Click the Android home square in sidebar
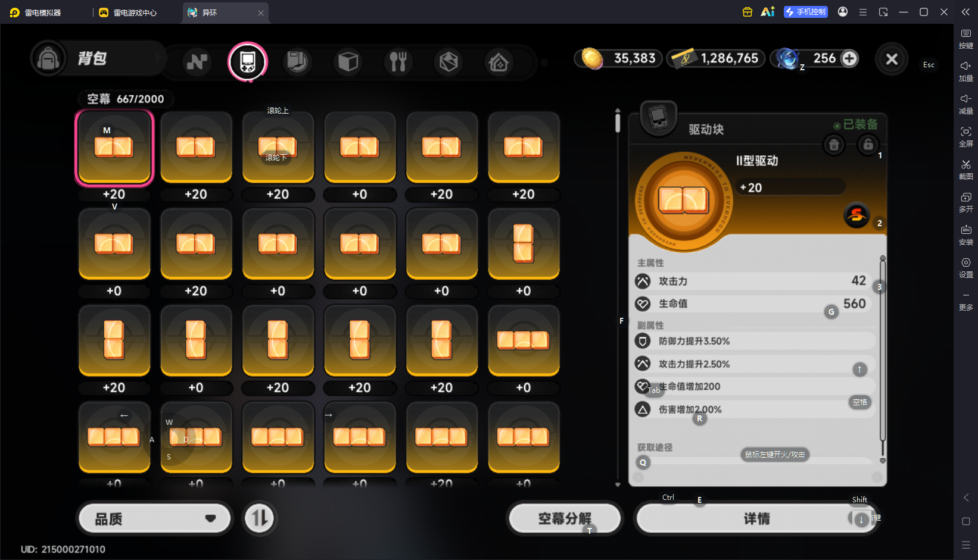The image size is (978, 560). [966, 521]
